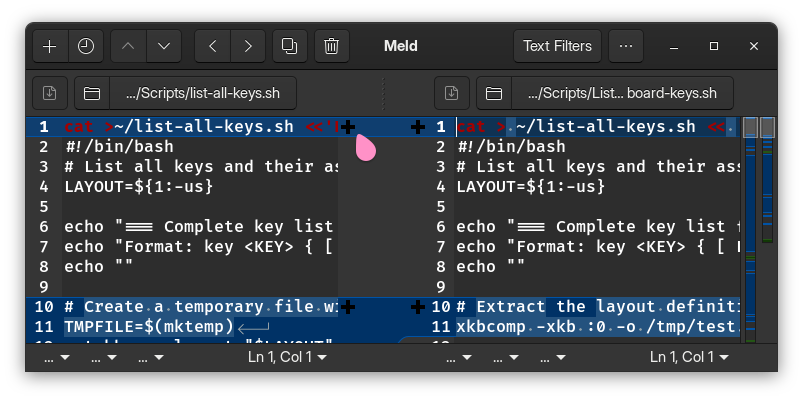Viewport: 803px width, 400px height.
Task: Click left plus marker on line 1 change
Action: tap(347, 127)
